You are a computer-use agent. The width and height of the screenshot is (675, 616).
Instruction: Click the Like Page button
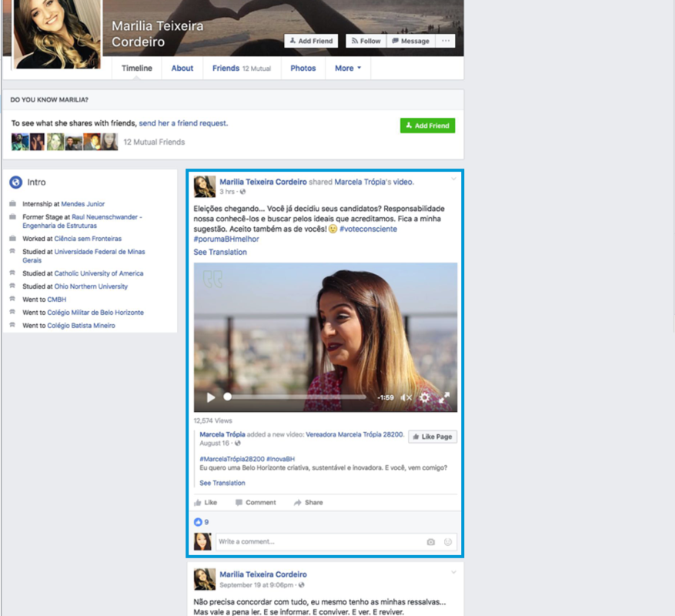point(433,437)
